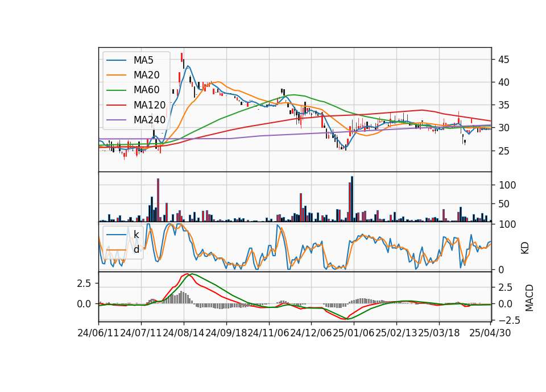Click the highest red candlestick above 45

pyautogui.click(x=182, y=57)
